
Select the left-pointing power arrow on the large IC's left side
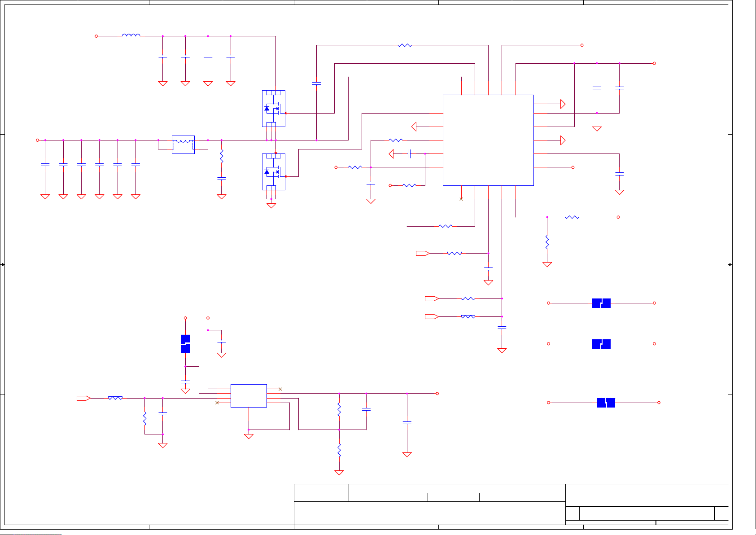414,127
